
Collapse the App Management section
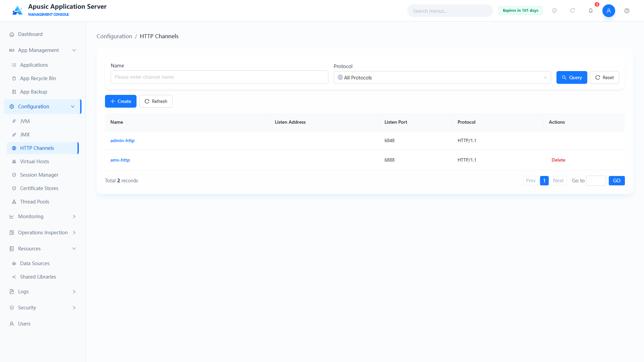[x=43, y=50]
